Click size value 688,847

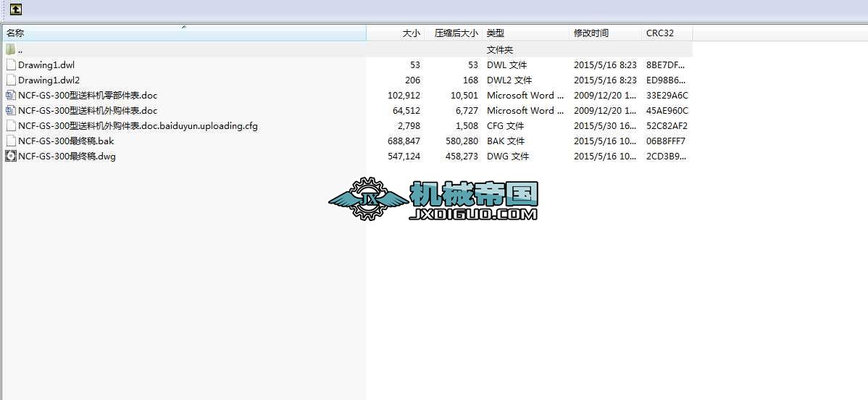[404, 141]
